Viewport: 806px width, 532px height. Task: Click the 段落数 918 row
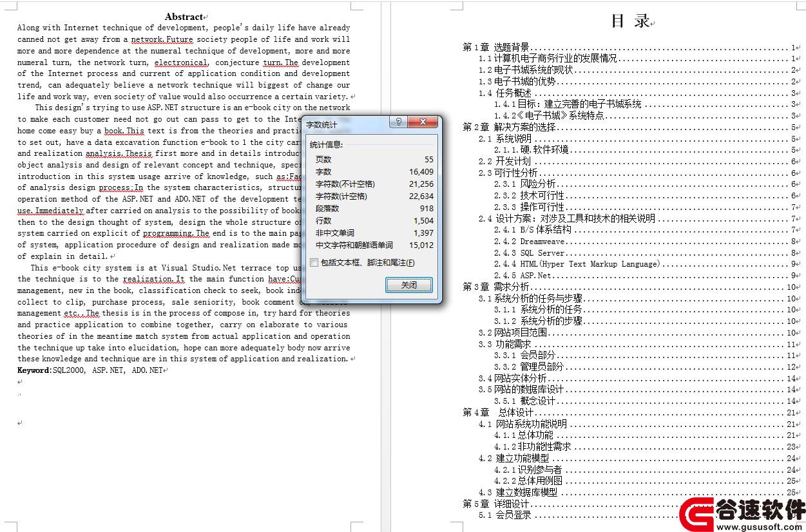(x=374, y=209)
